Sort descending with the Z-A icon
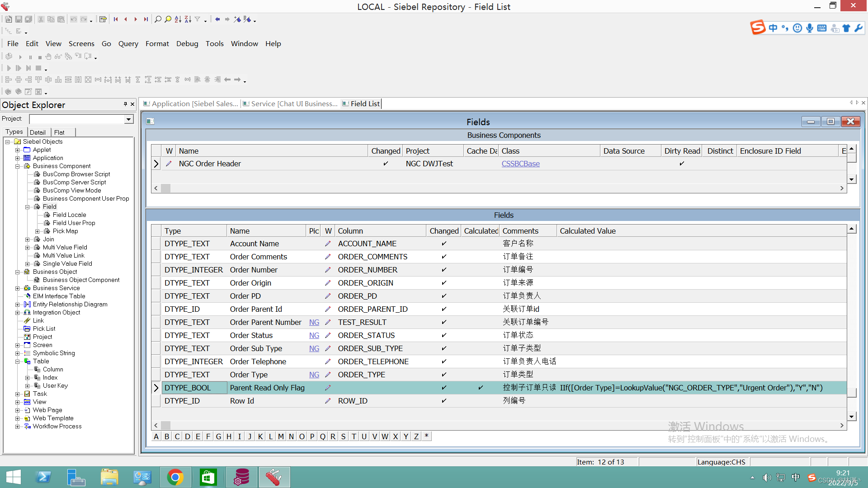 [x=188, y=19]
